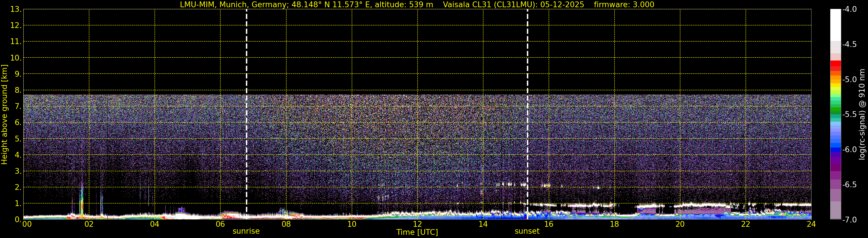
Task: Click the strong backscatter spike near 02 UTC
Action: pyautogui.click(x=81, y=201)
